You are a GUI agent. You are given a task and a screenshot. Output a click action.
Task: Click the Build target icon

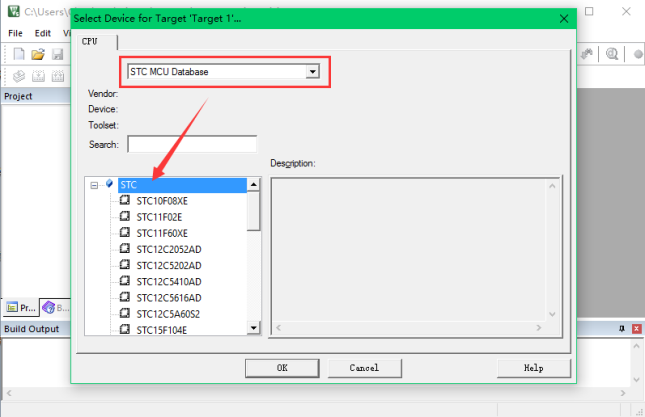point(38,76)
